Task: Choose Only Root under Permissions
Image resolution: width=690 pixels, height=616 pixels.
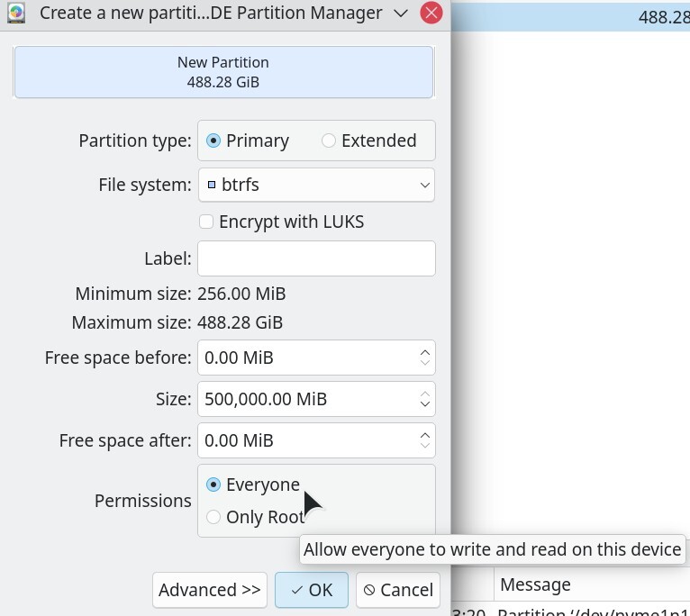Action: (213, 517)
